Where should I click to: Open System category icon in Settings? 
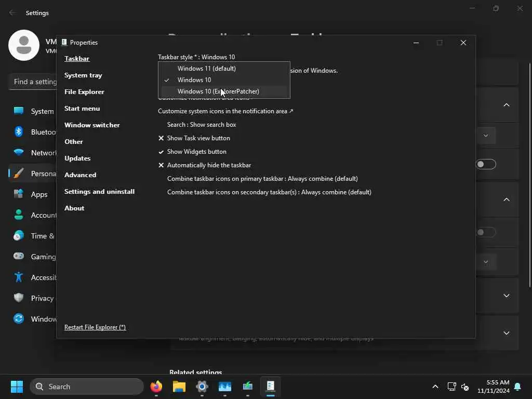[x=19, y=111]
